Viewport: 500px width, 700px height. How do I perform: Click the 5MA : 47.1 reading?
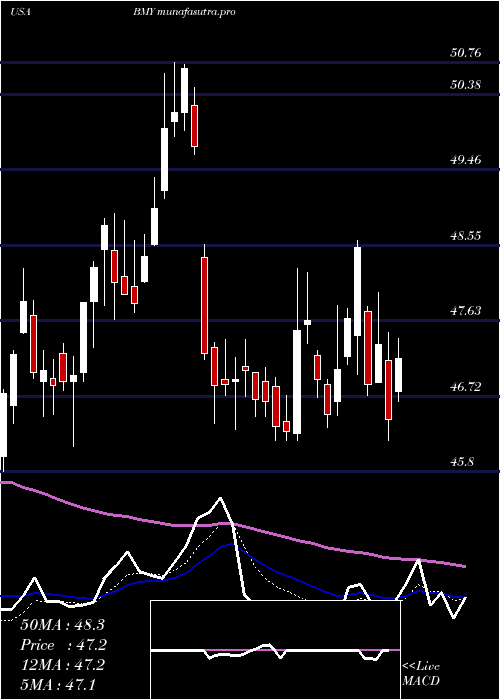pyautogui.click(x=58, y=684)
